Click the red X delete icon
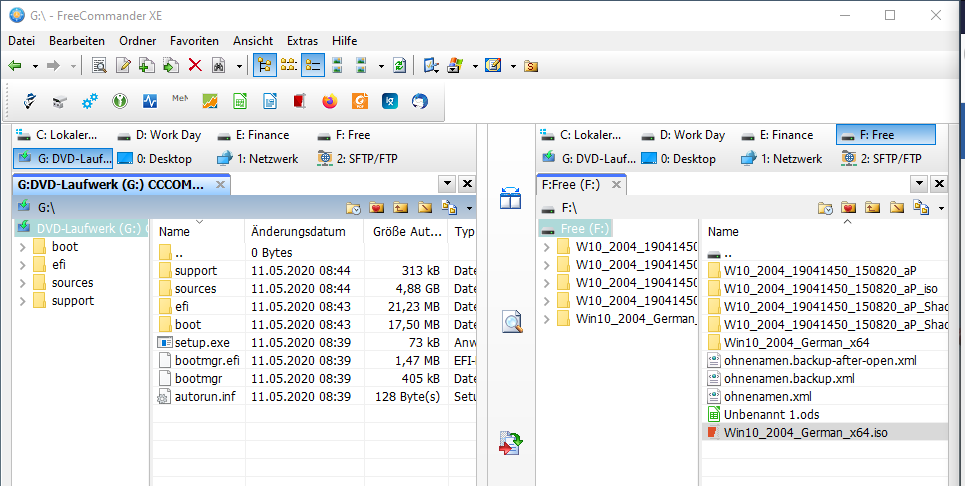This screenshot has width=965, height=486. [195, 65]
